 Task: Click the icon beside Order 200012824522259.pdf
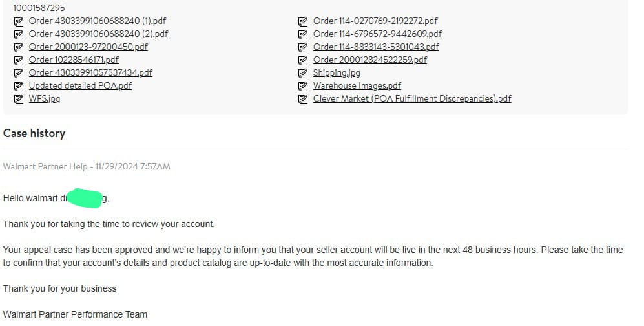[302, 60]
